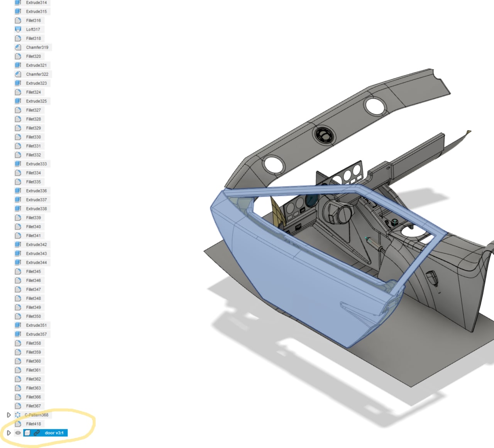Click the Extrude325 feature icon
Image resolution: width=494 pixels, height=448 pixels.
coord(18,101)
